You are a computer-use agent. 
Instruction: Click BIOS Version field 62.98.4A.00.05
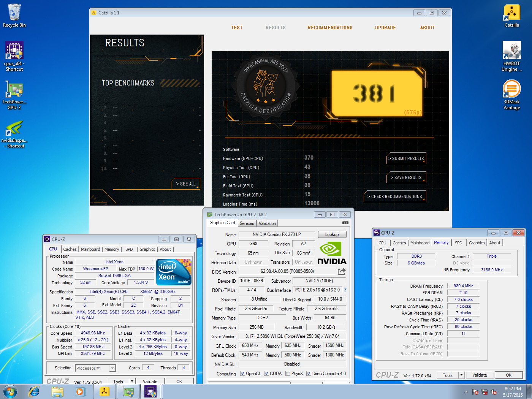click(x=287, y=271)
